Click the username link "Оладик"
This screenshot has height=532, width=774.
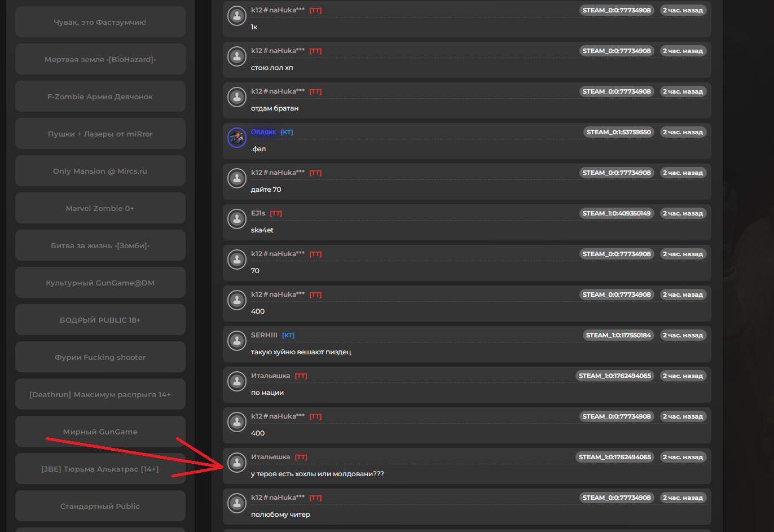pyautogui.click(x=263, y=132)
